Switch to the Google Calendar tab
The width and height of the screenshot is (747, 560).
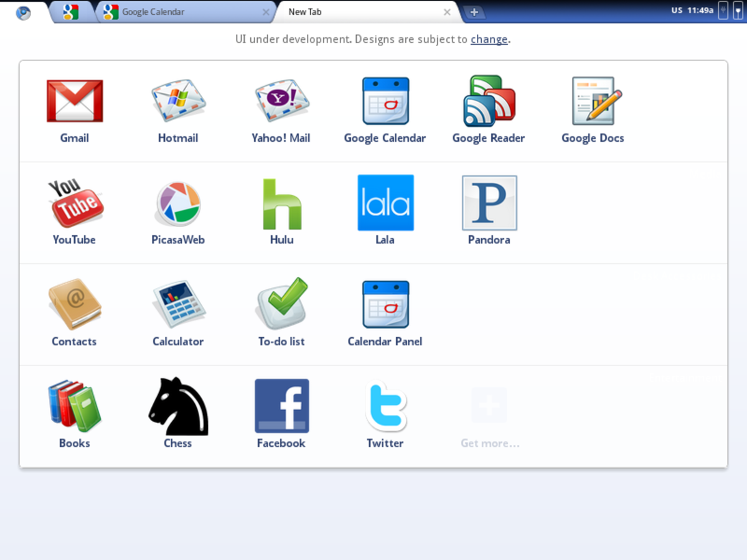click(x=185, y=12)
